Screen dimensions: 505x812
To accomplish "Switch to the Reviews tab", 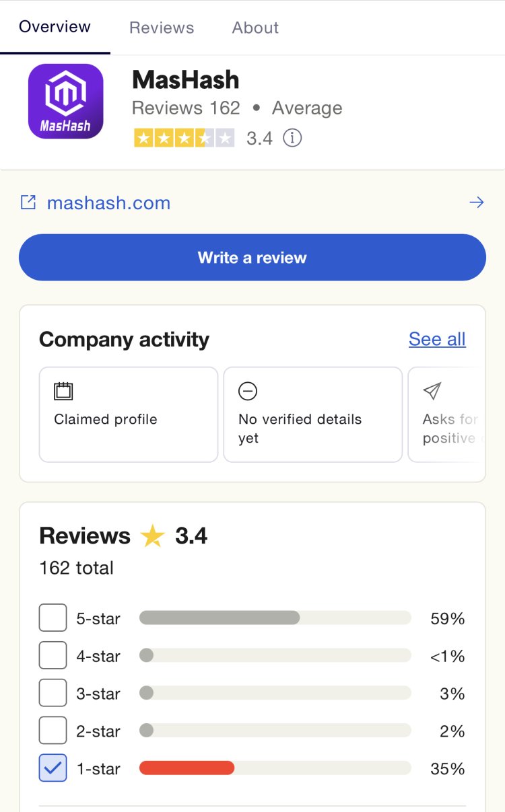I will pos(161,28).
